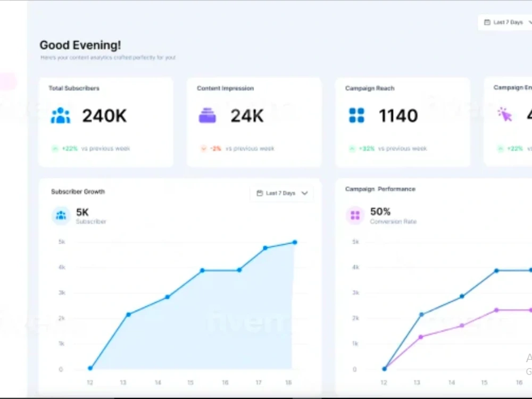This screenshot has height=399, width=532.
Task: Click green up-trend icon under Campaign Reach
Action: click(352, 148)
